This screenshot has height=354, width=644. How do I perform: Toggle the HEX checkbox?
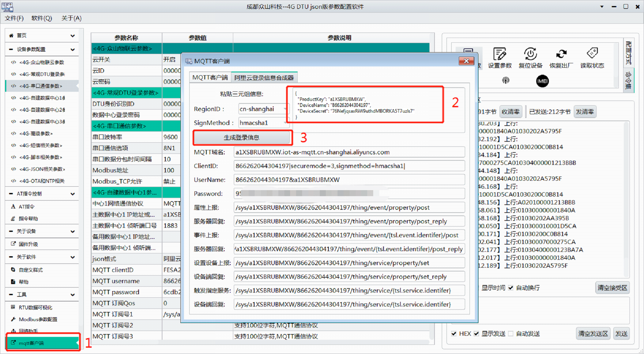click(454, 333)
